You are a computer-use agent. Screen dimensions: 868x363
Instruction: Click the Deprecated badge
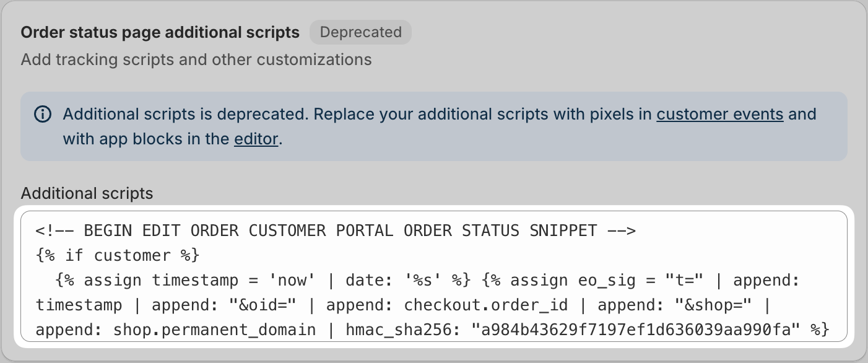360,32
